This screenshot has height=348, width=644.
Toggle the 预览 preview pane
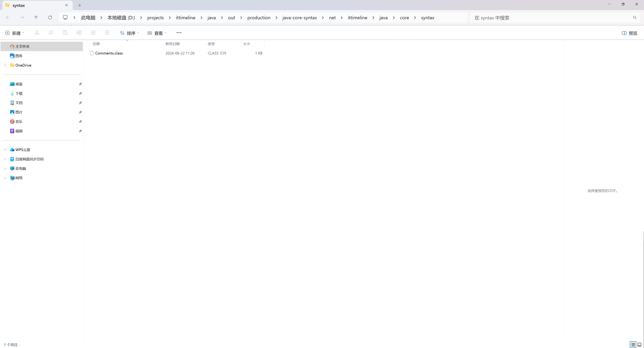click(630, 33)
